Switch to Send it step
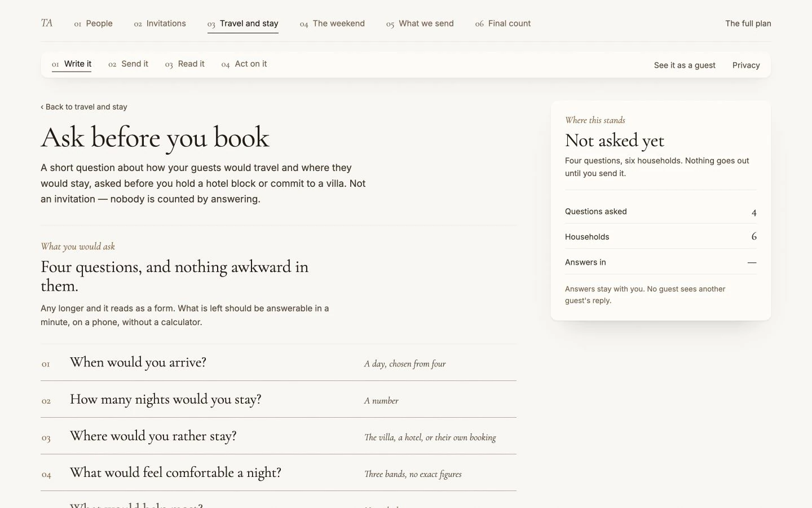812x508 pixels. point(128,64)
